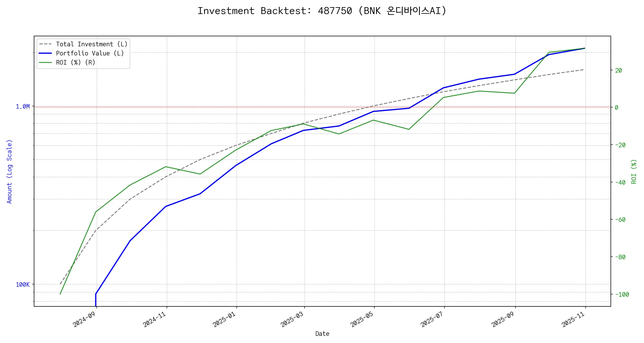Image resolution: width=644 pixels, height=343 pixels.
Task: Click the 0 tick on ROI axis
Action: [x=617, y=107]
